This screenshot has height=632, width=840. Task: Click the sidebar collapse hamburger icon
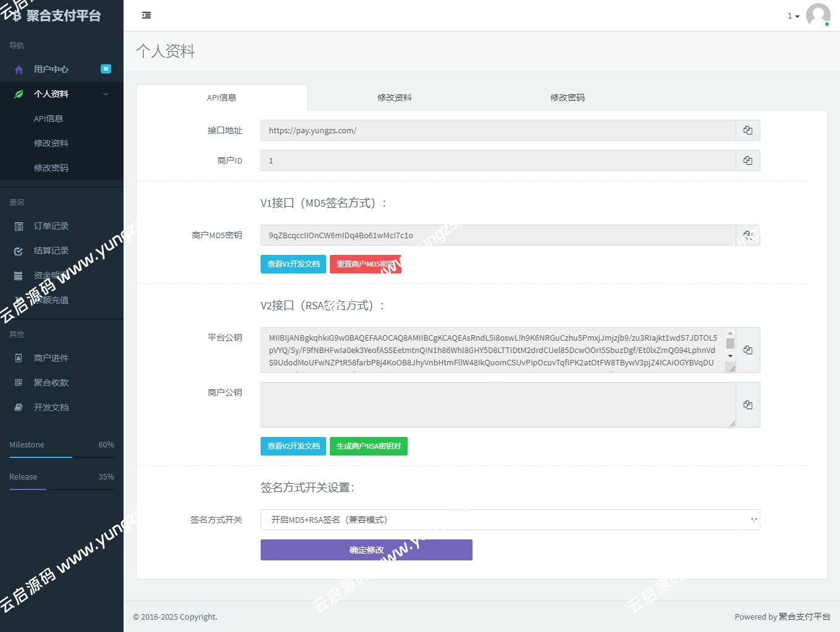tap(146, 15)
